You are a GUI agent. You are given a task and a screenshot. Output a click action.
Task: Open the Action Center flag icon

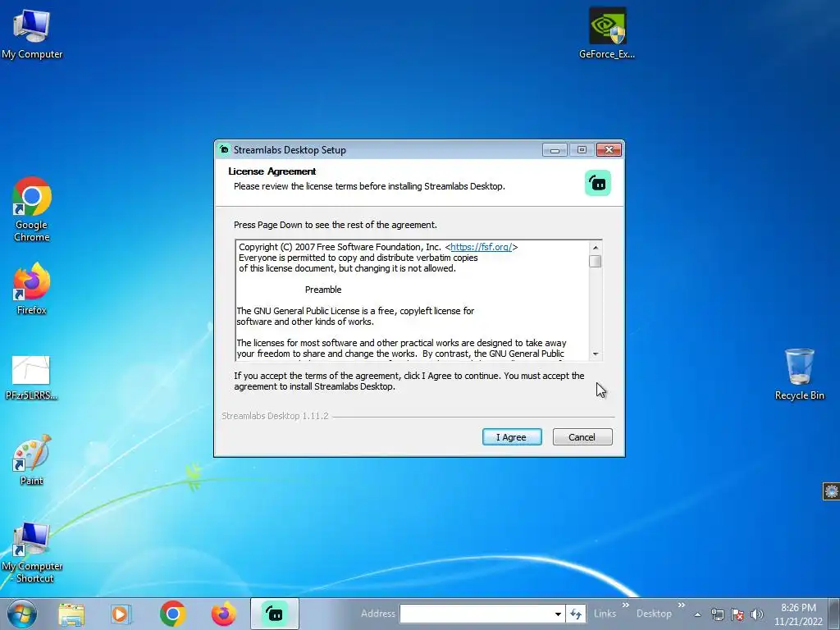737,614
